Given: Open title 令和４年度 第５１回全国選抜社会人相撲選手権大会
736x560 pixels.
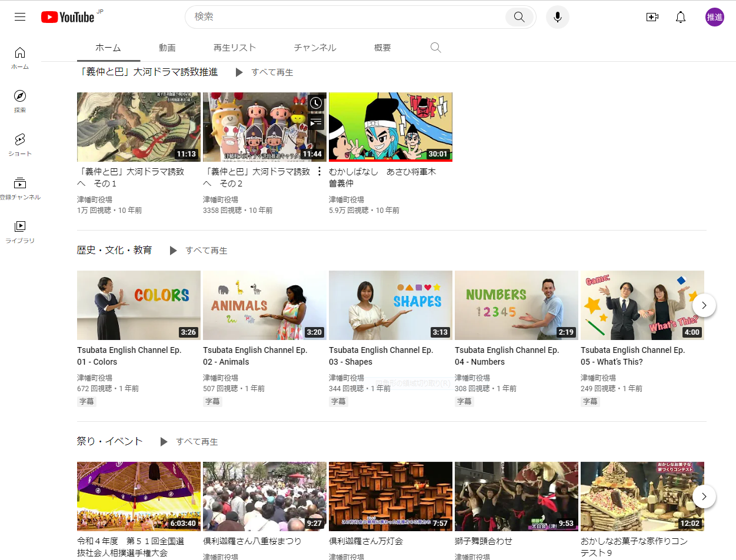Looking at the screenshot, I should click(131, 547).
